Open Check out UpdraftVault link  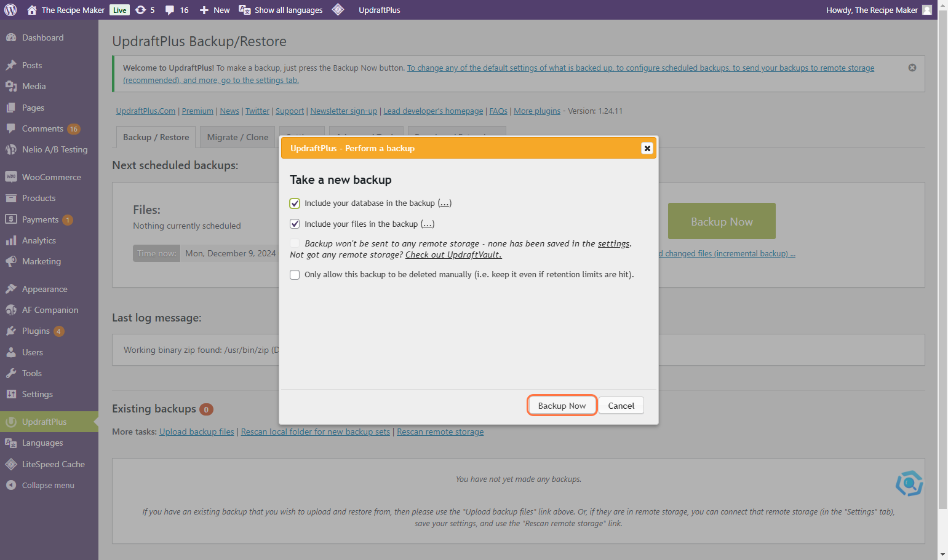coord(453,255)
